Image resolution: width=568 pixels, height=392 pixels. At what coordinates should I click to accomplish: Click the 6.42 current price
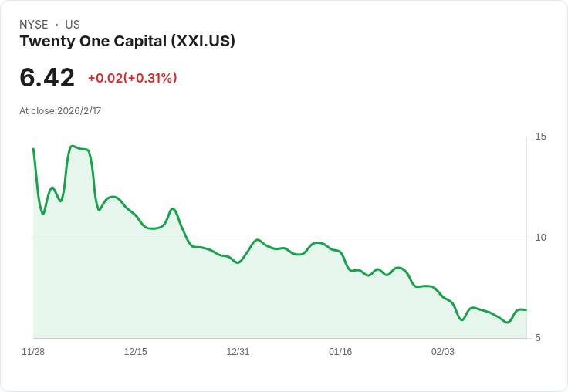point(47,77)
